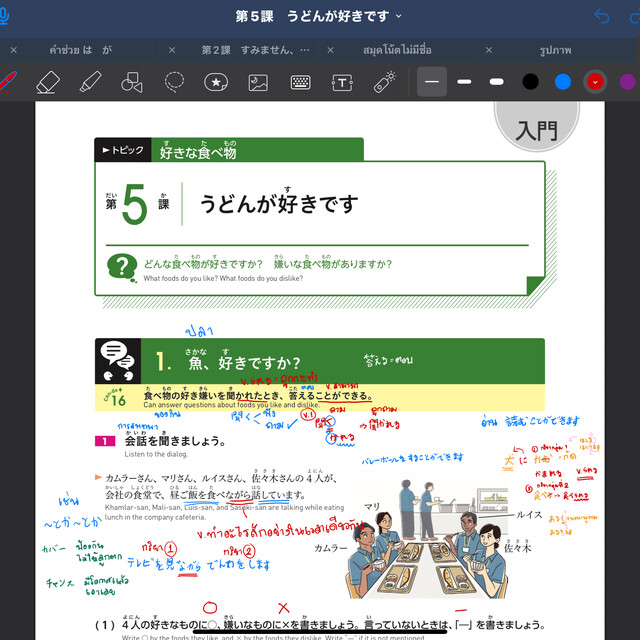Activate the laser pointer tool

pos(384,81)
